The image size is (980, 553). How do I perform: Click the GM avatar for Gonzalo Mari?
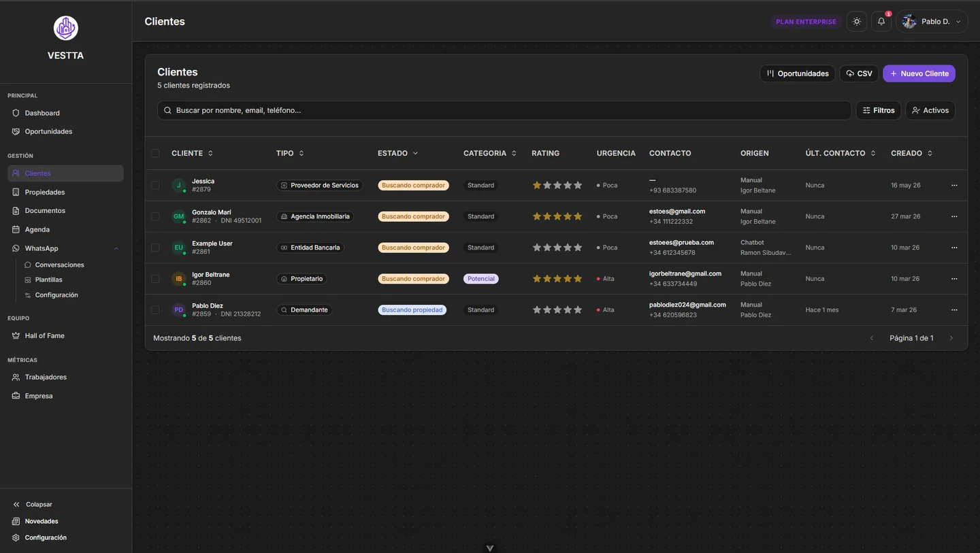[179, 216]
